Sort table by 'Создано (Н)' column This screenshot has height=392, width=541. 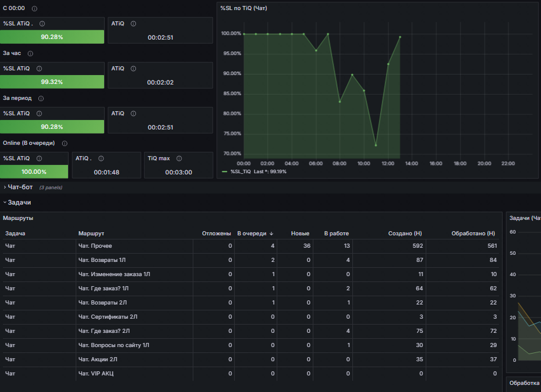[404, 234]
